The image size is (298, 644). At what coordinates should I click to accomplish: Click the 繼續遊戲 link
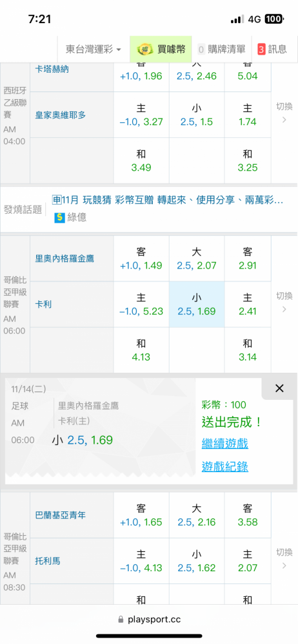point(224,444)
